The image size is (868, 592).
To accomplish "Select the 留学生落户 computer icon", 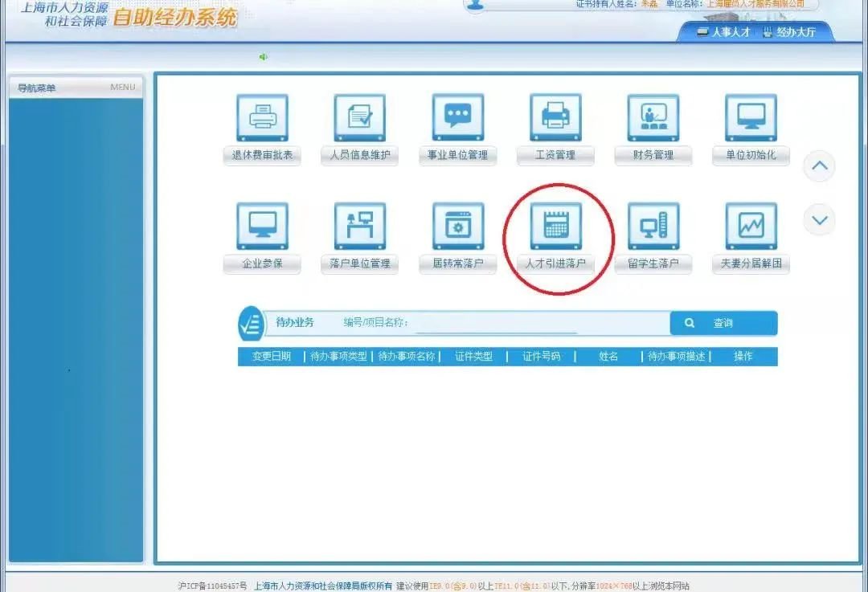I will click(653, 226).
